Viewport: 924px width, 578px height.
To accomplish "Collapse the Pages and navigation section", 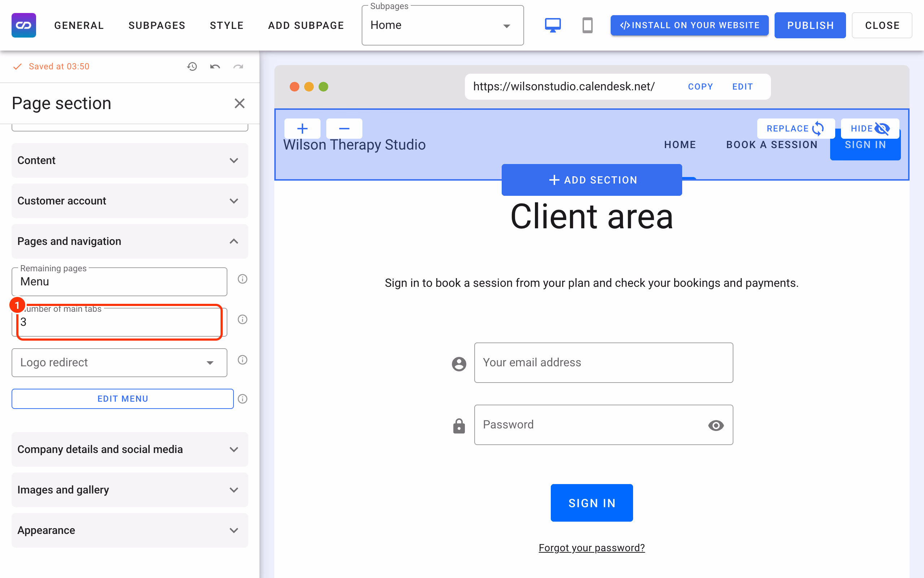I will [130, 241].
